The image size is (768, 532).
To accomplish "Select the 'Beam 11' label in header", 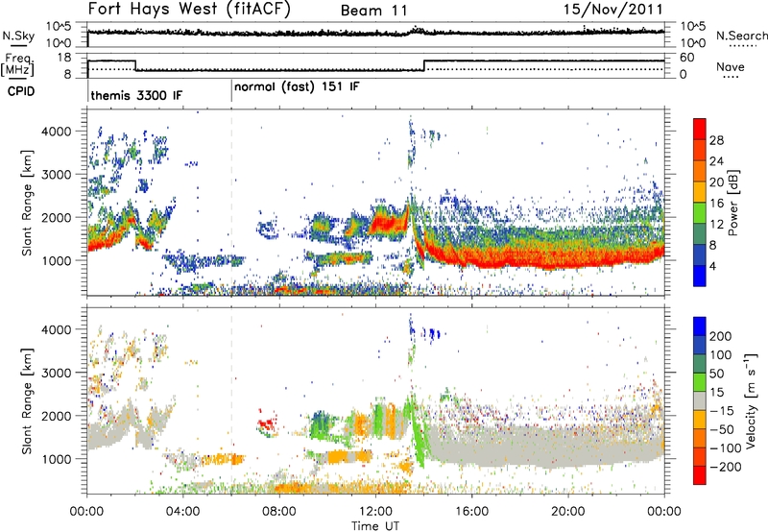I will pyautogui.click(x=374, y=11).
